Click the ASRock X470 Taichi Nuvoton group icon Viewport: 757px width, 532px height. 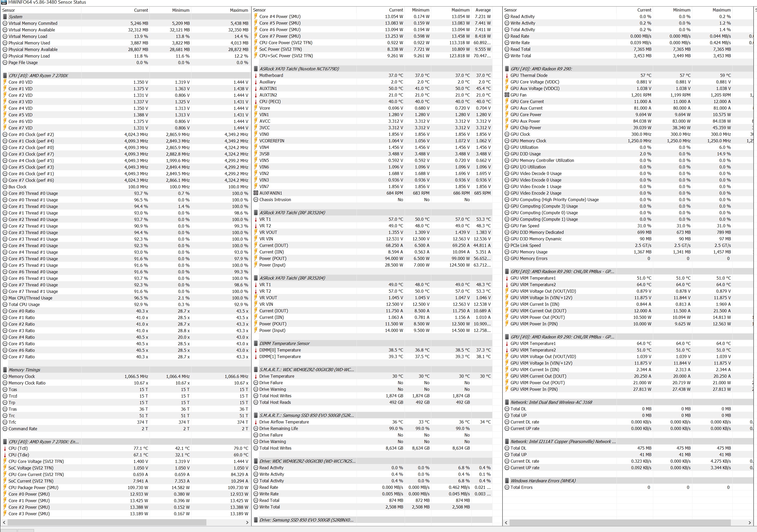(256, 69)
